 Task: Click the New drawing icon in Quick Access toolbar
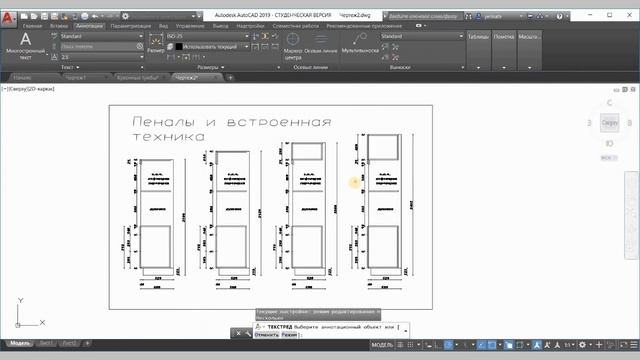pos(24,16)
